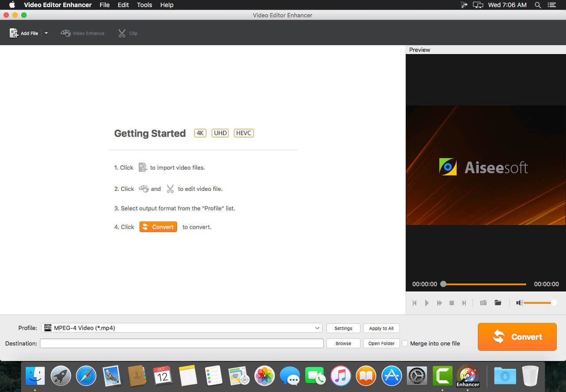Open the Apple menu
Image resolution: width=566 pixels, height=392 pixels.
(12, 5)
